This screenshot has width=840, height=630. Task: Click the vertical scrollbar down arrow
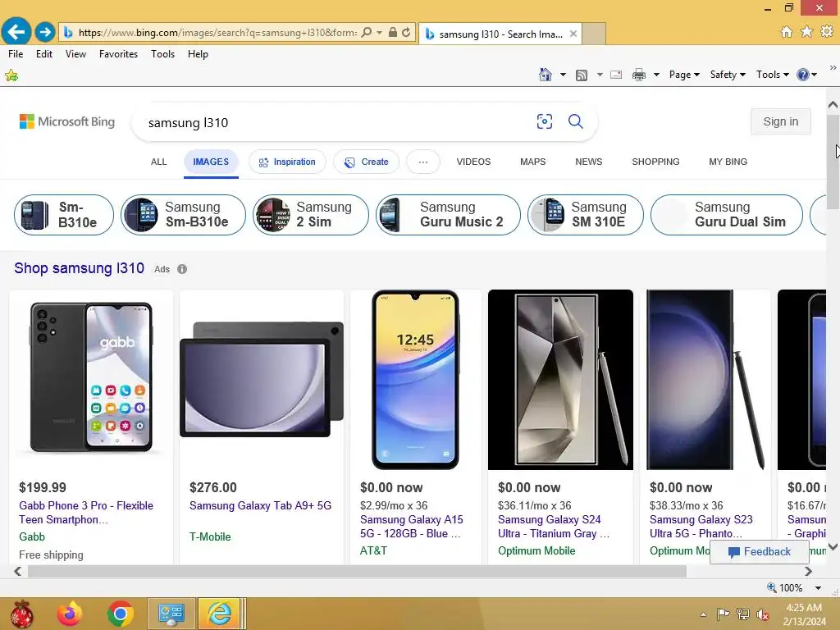pyautogui.click(x=833, y=547)
